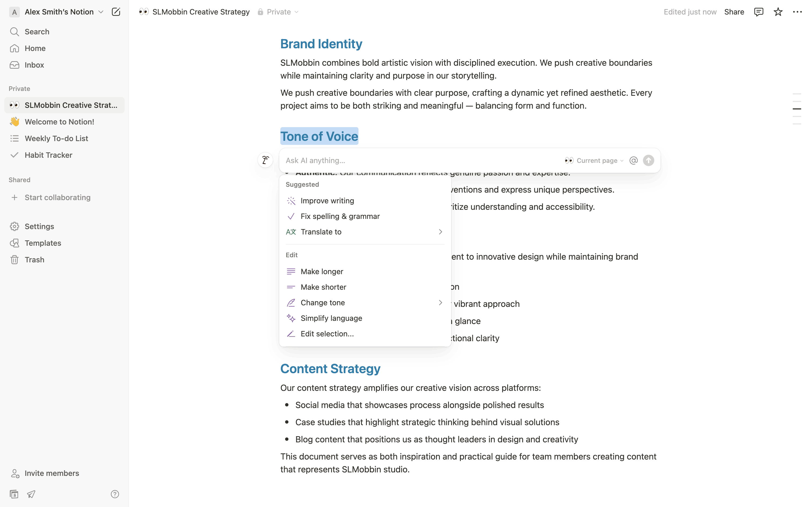Select Improve writing from AI menu

pos(327,201)
